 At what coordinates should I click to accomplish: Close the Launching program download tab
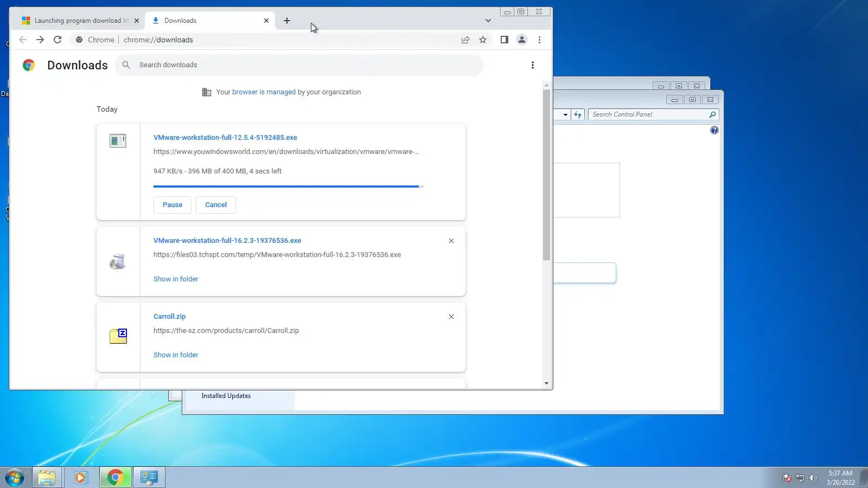[x=137, y=21]
